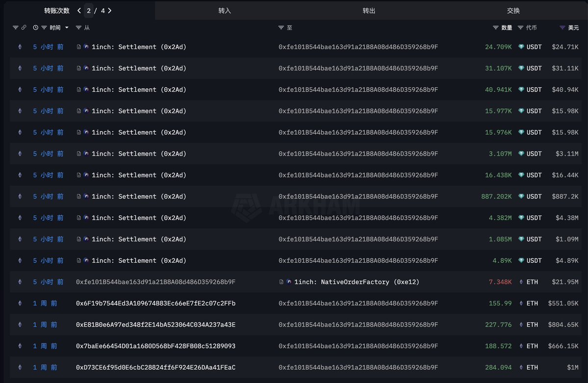Click USD value $804.65K
The image size is (588, 383).
click(x=563, y=325)
